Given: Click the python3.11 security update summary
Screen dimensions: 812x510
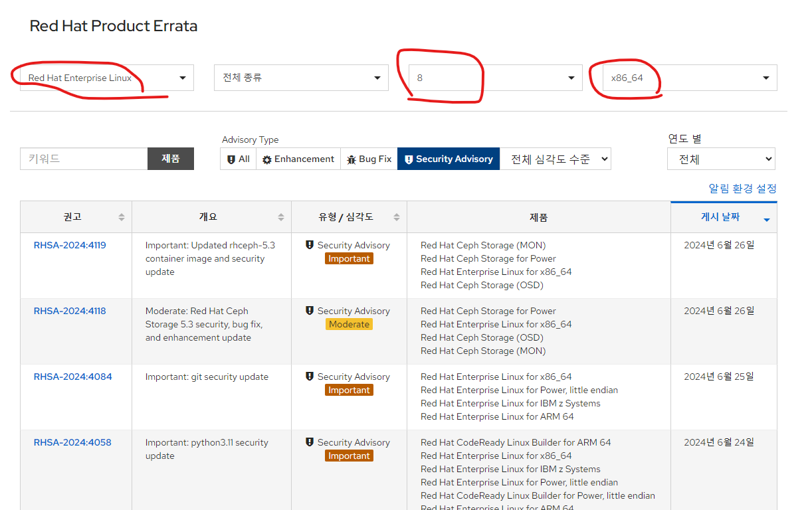Looking at the screenshot, I should point(207,449).
